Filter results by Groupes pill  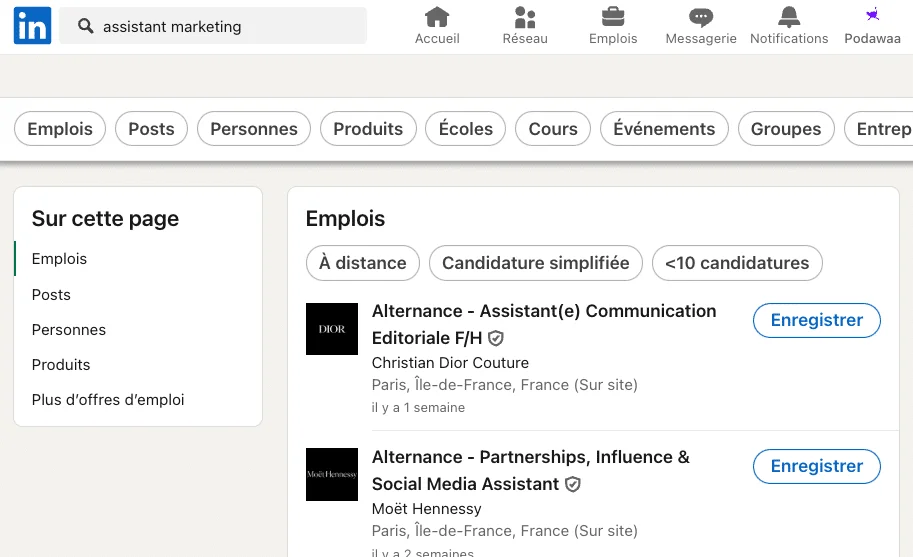[786, 129]
